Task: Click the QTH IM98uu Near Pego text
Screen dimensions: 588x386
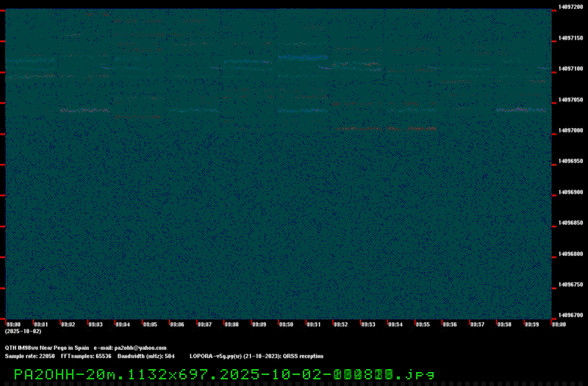Action: pos(47,348)
